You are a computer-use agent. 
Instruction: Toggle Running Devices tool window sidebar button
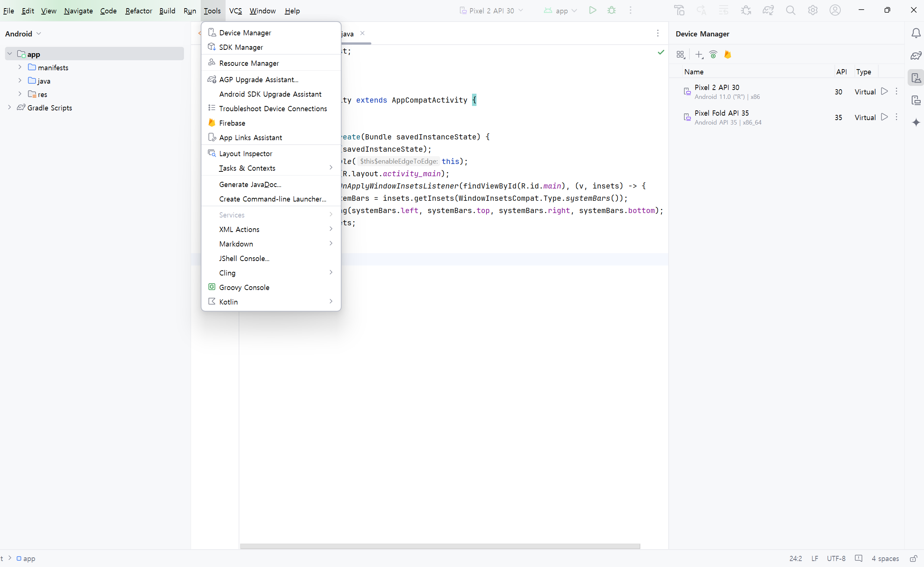pyautogui.click(x=916, y=100)
